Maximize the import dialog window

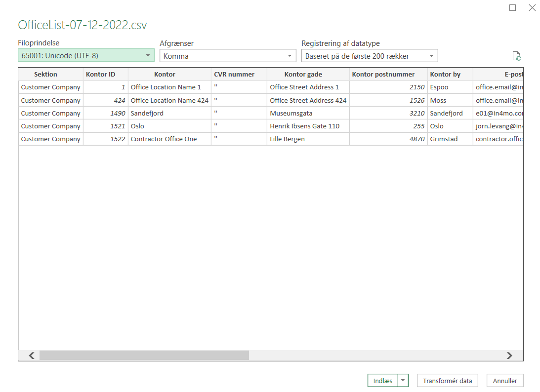512,8
